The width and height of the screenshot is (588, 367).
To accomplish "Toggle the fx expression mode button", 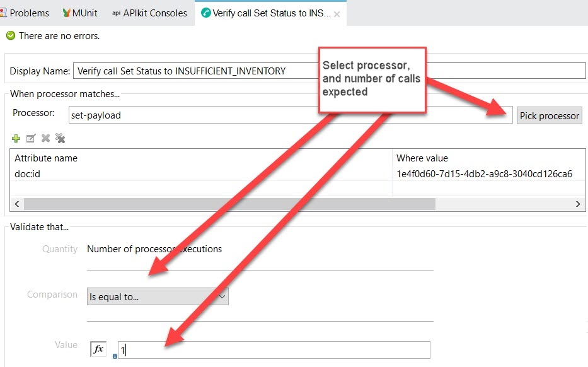I will click(98, 348).
